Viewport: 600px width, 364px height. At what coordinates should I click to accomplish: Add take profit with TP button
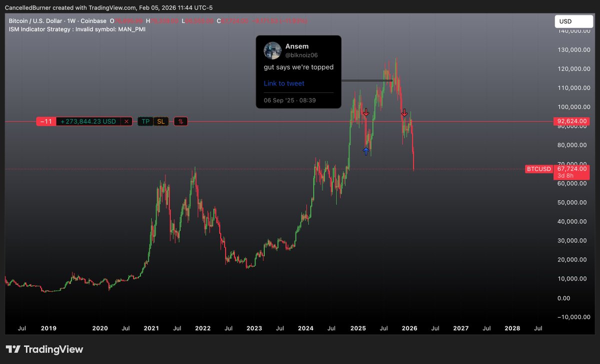(x=145, y=121)
